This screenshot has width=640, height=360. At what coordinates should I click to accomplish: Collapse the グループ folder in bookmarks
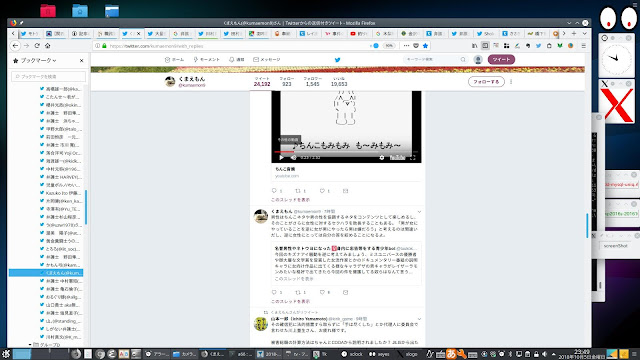click(30, 345)
